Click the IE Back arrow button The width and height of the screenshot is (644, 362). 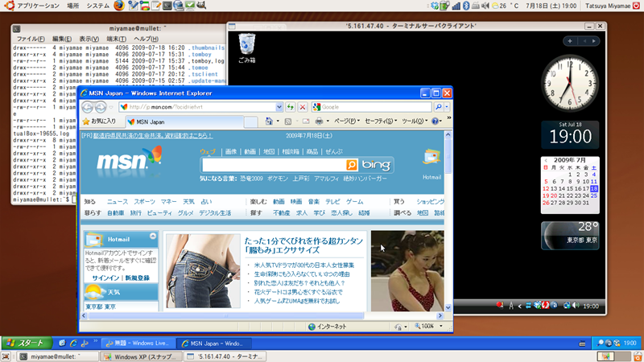[x=88, y=107]
